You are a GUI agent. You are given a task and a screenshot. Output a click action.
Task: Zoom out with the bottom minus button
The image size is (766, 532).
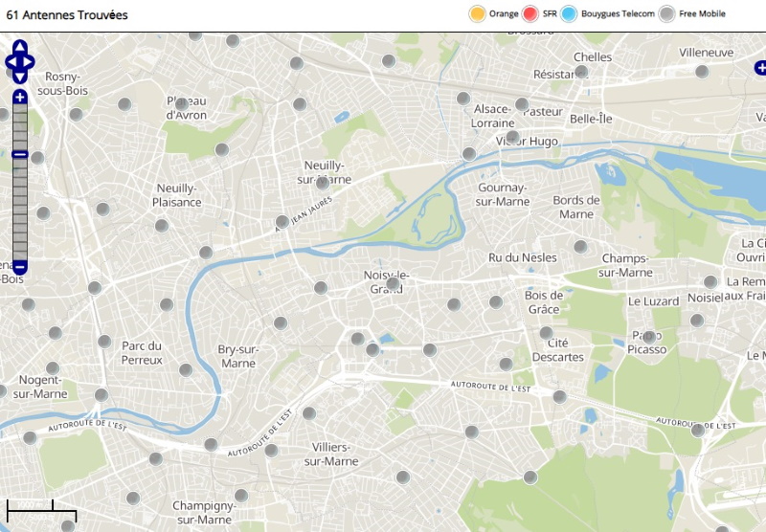pyautogui.click(x=20, y=267)
